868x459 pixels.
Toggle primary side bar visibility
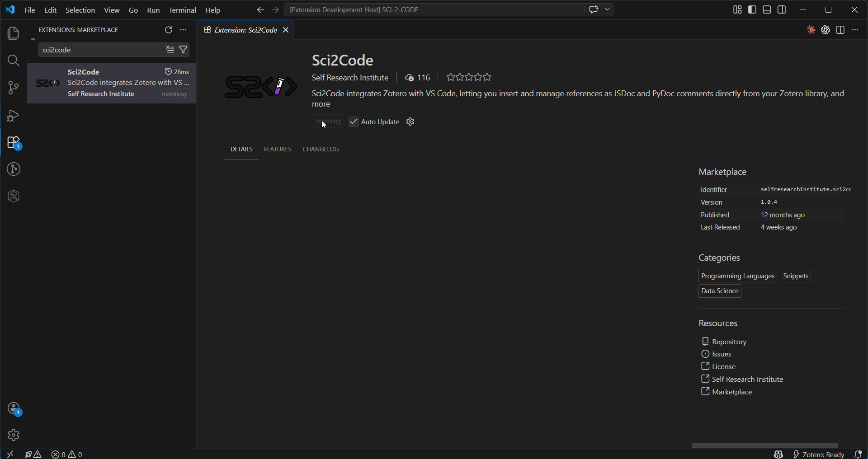[752, 9]
